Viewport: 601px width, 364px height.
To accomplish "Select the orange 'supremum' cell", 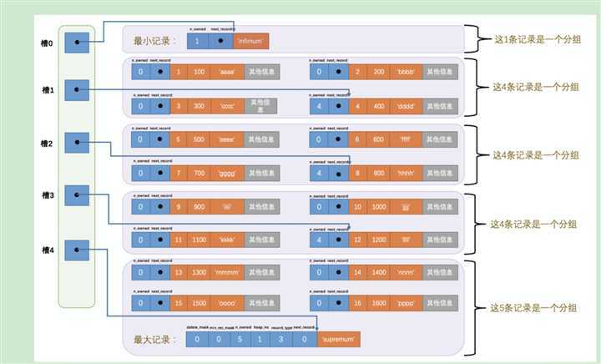I will click(339, 339).
